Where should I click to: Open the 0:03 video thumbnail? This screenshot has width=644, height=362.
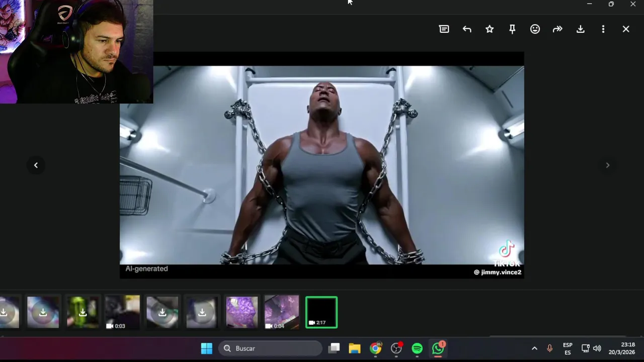(122, 312)
